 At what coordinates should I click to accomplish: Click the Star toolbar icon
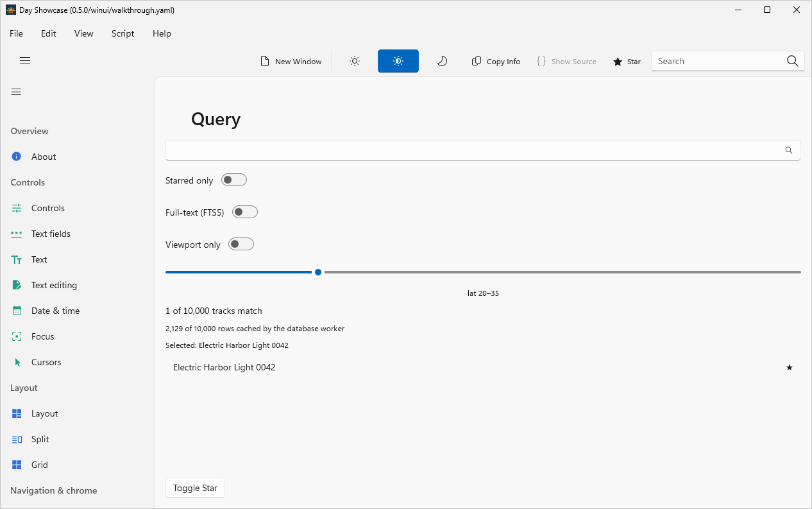[x=618, y=62]
